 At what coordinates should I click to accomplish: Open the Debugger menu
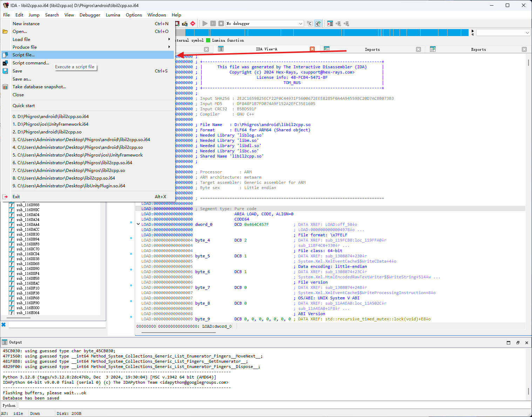[90, 15]
